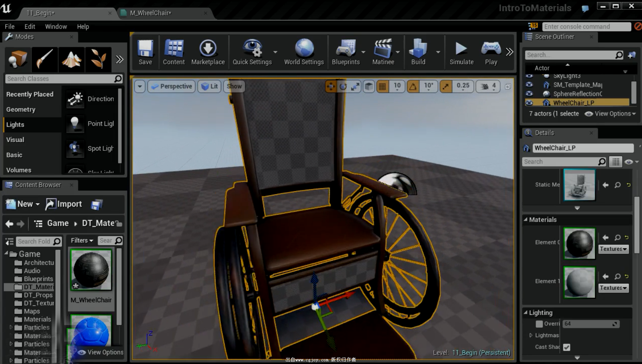Open Perspective view type menu
Viewport: 642px width, 364px height.
pyautogui.click(x=171, y=87)
